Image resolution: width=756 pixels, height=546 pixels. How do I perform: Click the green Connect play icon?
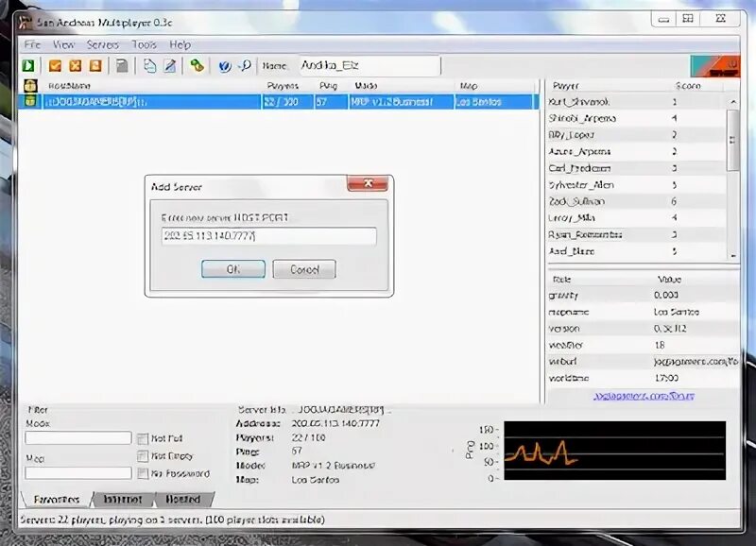coord(28,65)
